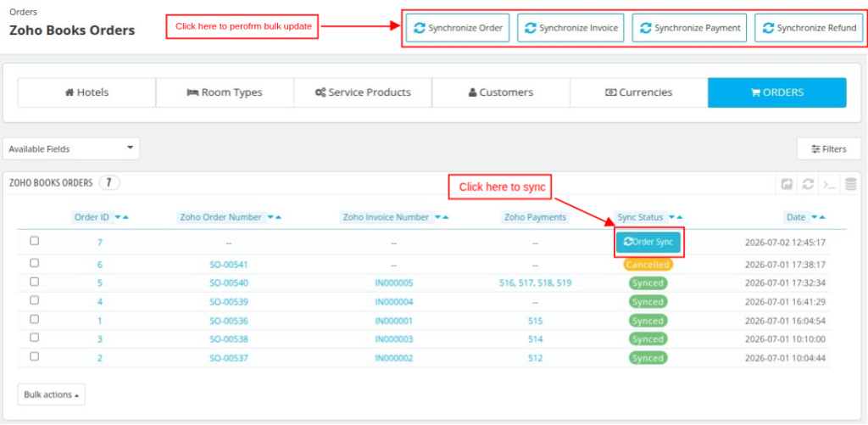868x425 pixels.
Task: Sort Sync Status column descending arrow
Action: point(672,217)
